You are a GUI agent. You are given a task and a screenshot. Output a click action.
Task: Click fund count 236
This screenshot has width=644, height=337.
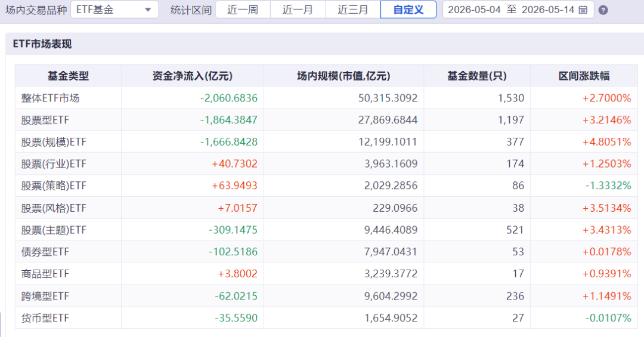point(515,296)
